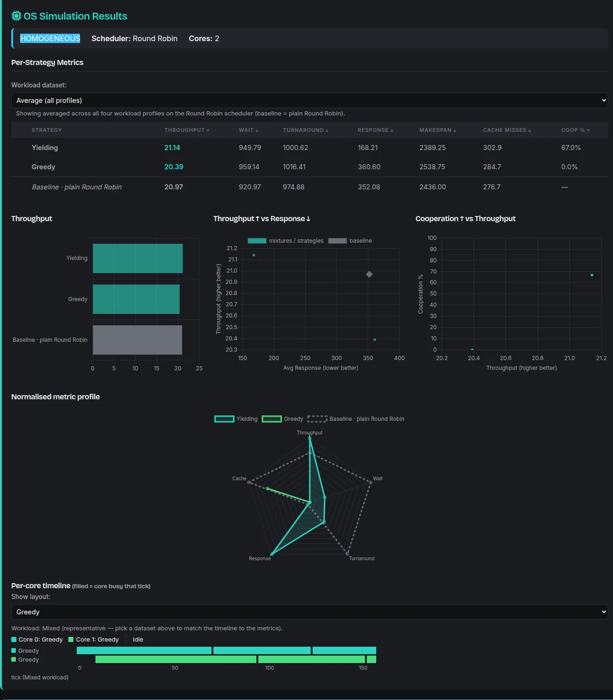The image size is (613, 700).
Task: Click the Core 0: Greedy legend swatch
Action: click(14, 640)
